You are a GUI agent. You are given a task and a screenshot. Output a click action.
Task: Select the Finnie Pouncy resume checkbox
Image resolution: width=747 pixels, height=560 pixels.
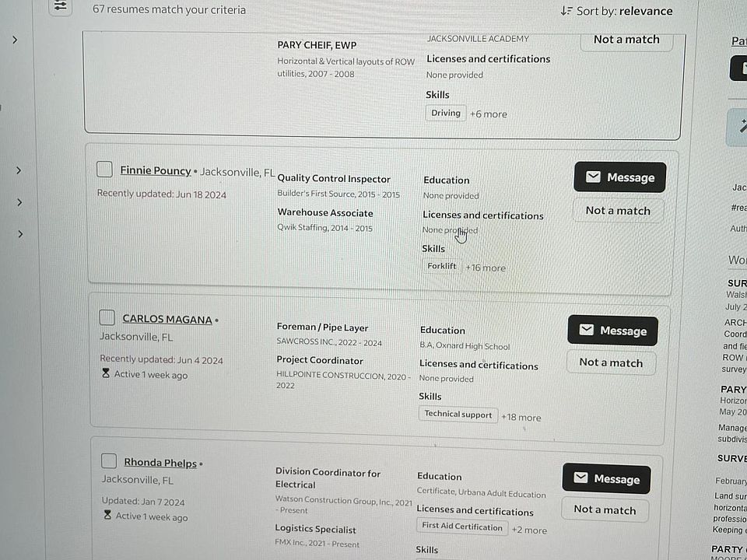coord(104,169)
